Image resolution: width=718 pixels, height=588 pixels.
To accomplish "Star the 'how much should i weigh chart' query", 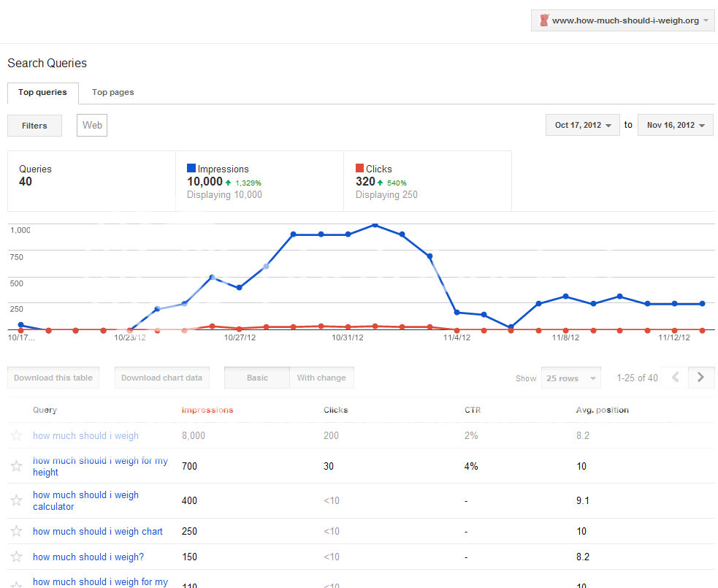I will coord(17,531).
